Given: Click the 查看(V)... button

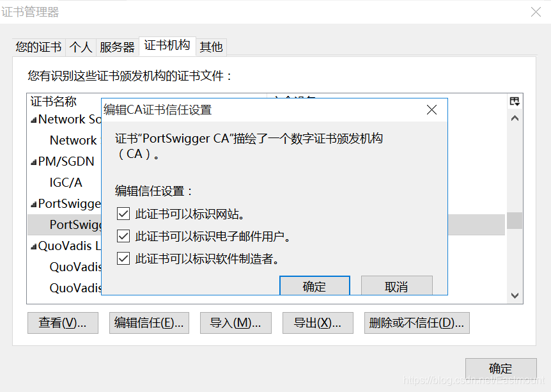Looking at the screenshot, I should coord(63,323).
